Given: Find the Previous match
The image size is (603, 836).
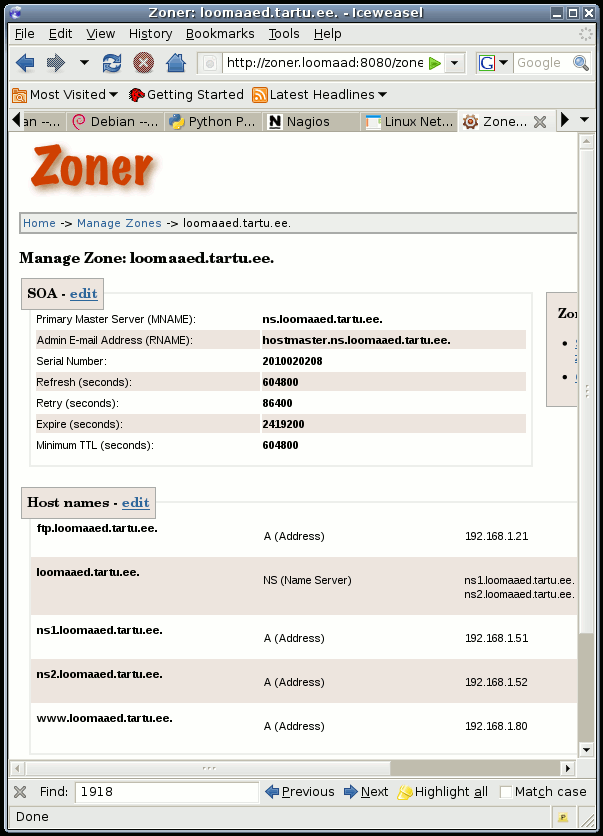Looking at the screenshot, I should [x=300, y=792].
